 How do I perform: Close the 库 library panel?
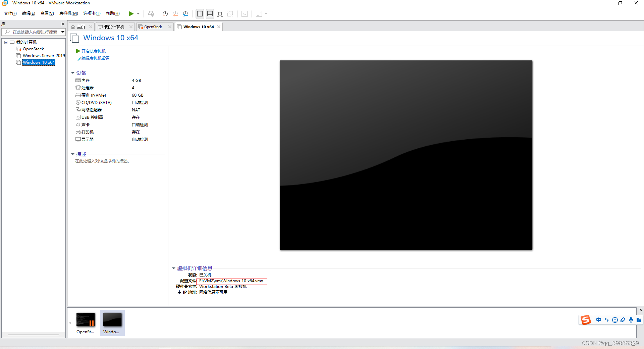pyautogui.click(x=62, y=24)
